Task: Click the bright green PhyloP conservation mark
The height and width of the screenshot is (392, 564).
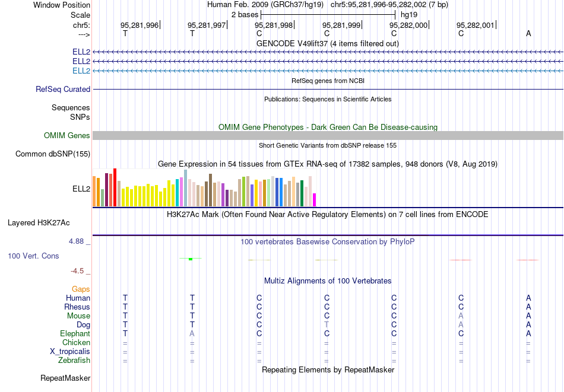Action: (x=191, y=259)
